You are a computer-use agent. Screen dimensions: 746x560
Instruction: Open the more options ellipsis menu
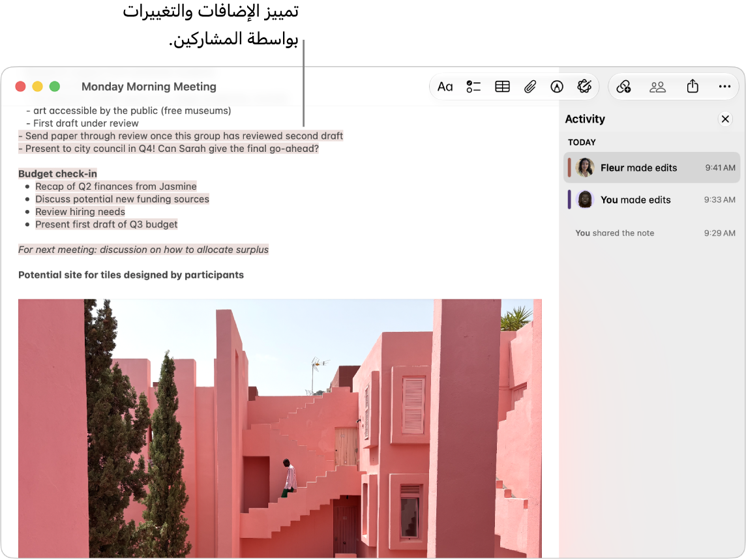coord(724,87)
